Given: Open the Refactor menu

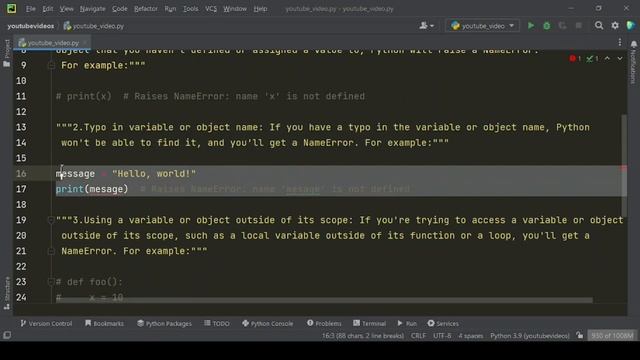Looking at the screenshot, I should 146,9.
